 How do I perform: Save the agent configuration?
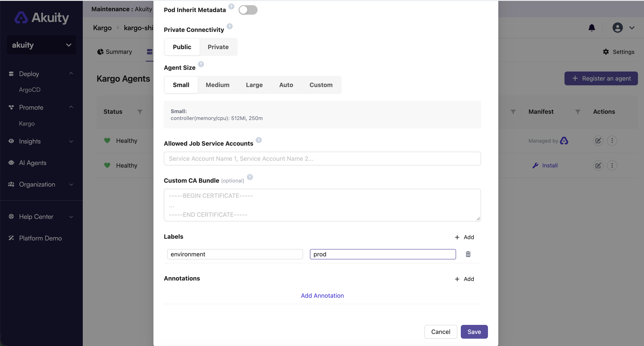pos(474,332)
